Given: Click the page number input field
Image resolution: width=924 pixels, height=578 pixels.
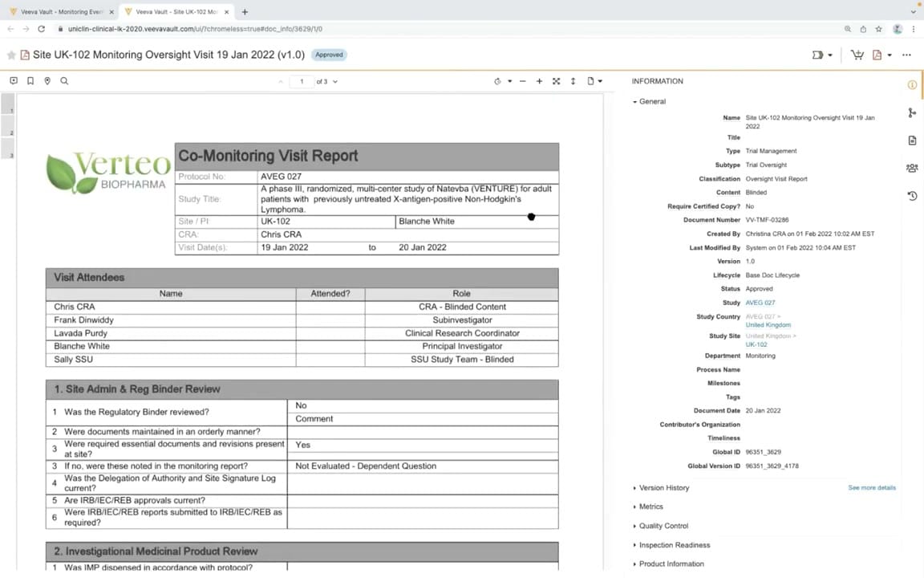Looking at the screenshot, I should pos(302,82).
